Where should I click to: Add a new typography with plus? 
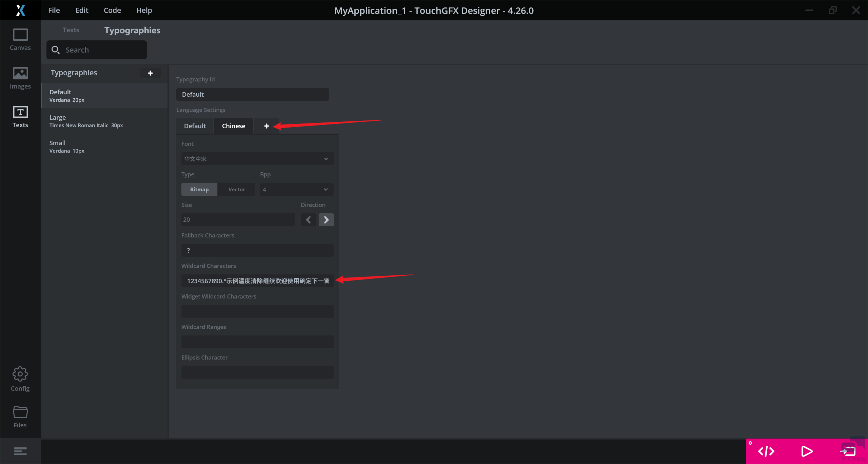150,73
